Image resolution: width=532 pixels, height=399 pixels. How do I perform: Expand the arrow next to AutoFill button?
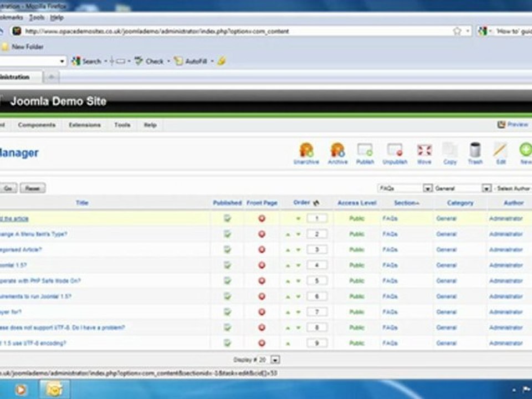pyautogui.click(x=212, y=62)
